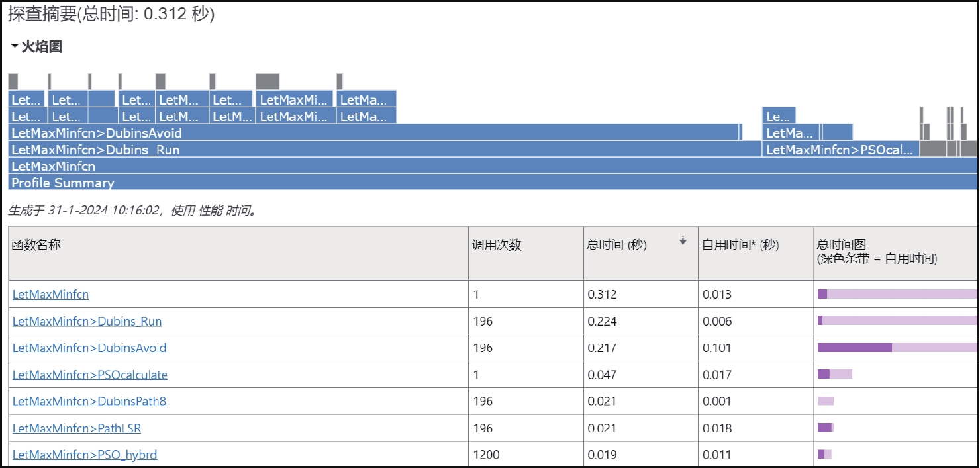Open the LetMaxMinfcn>PathLSR function link
This screenshot has width=980, height=468.
click(77, 429)
